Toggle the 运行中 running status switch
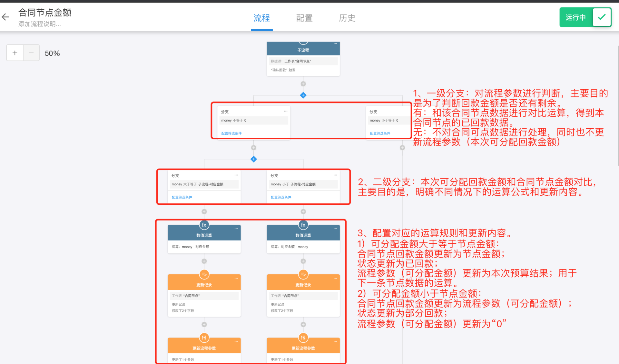 [x=576, y=17]
